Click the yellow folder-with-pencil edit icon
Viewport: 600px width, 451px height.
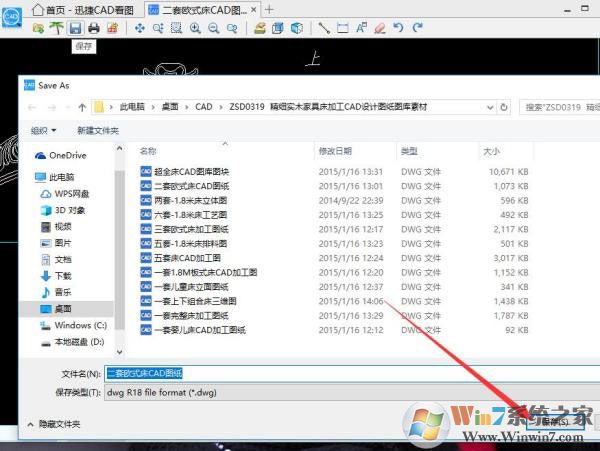coord(260,28)
